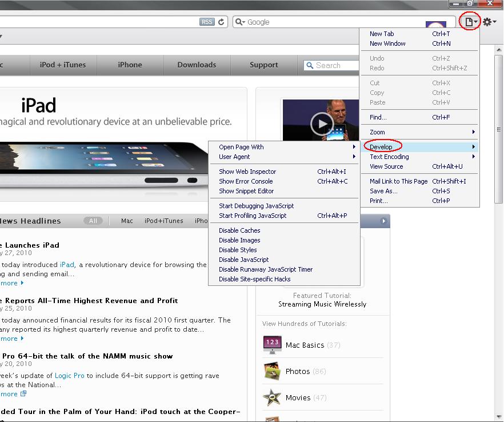Click the Google search dropdown magnifier
504x422 pixels.
pyautogui.click(x=240, y=22)
